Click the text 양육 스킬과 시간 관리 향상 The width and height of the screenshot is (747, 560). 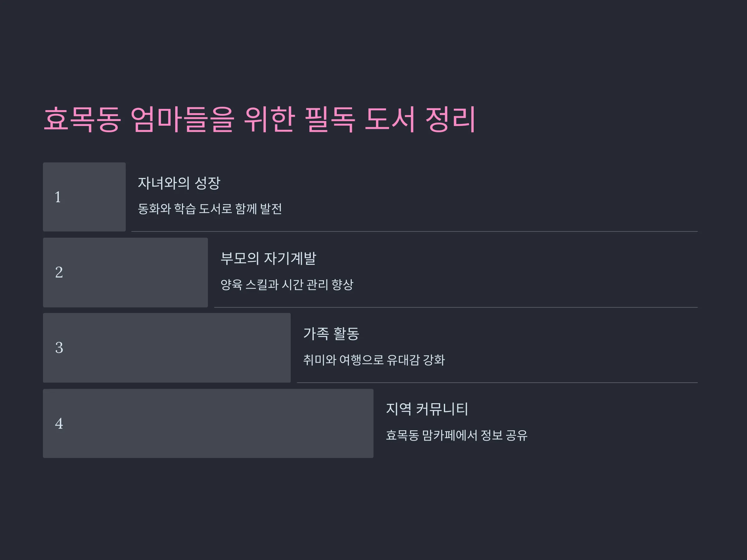point(287,284)
